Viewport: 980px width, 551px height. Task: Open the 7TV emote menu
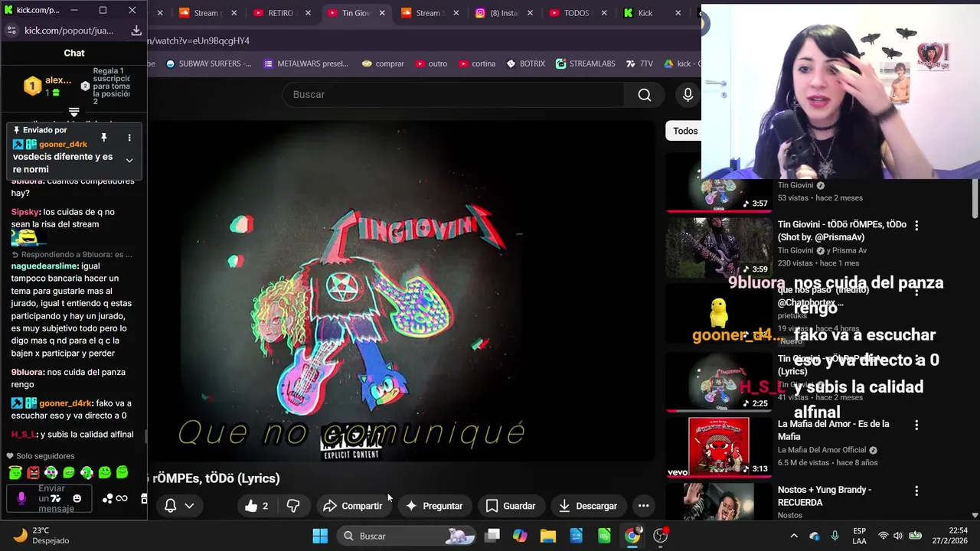pyautogui.click(x=56, y=499)
